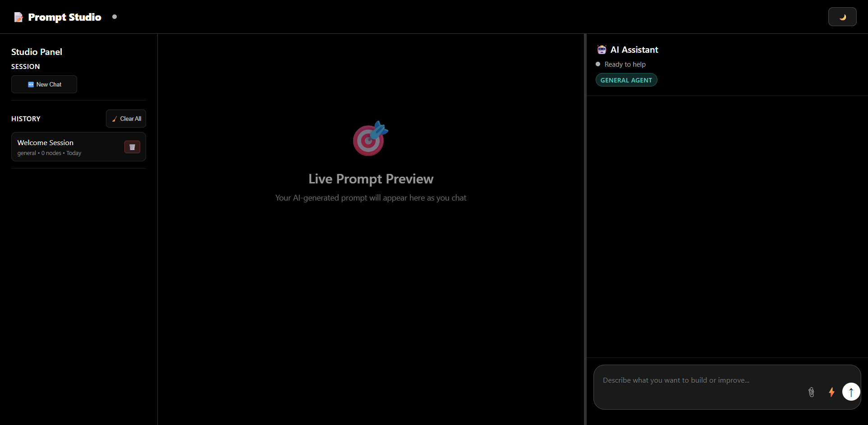
Task: Click the lightning bolt quick action icon
Action: point(831,392)
